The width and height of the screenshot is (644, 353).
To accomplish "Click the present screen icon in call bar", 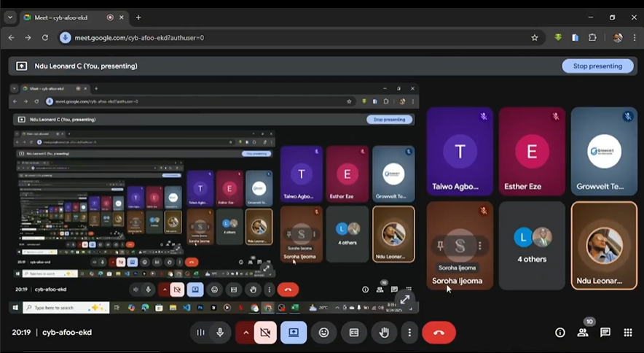I will point(294,333).
